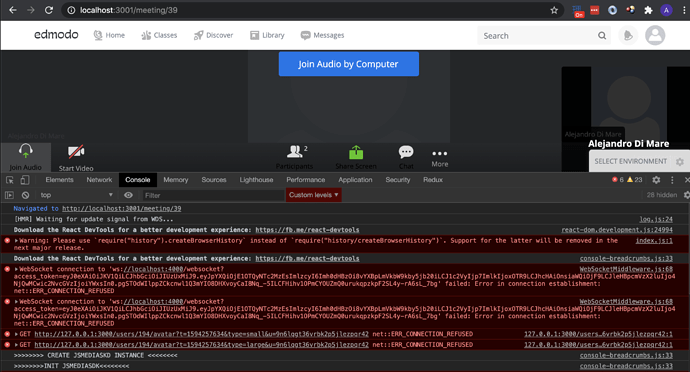
Task: Reload the page with the refresh icon
Action: point(49,10)
